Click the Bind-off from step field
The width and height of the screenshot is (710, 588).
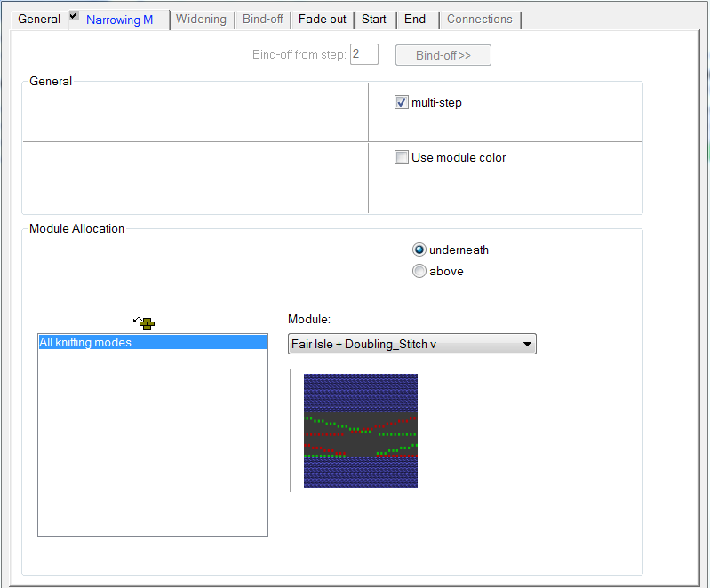(x=364, y=55)
